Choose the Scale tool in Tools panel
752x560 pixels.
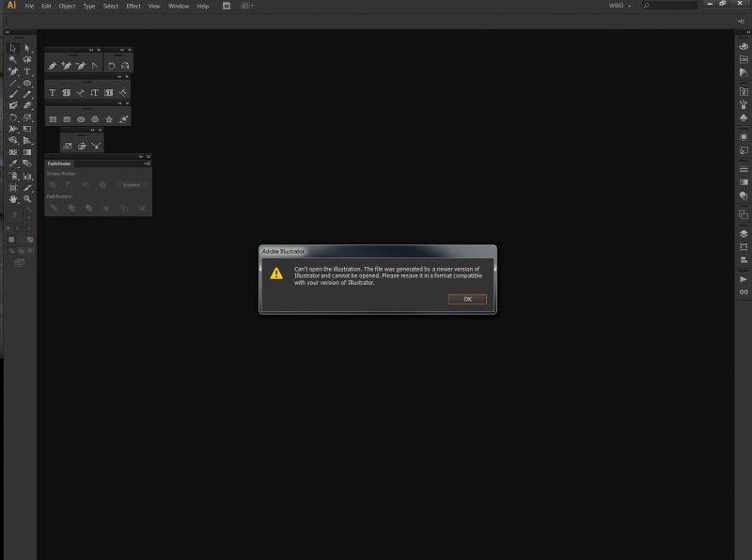pyautogui.click(x=27, y=117)
